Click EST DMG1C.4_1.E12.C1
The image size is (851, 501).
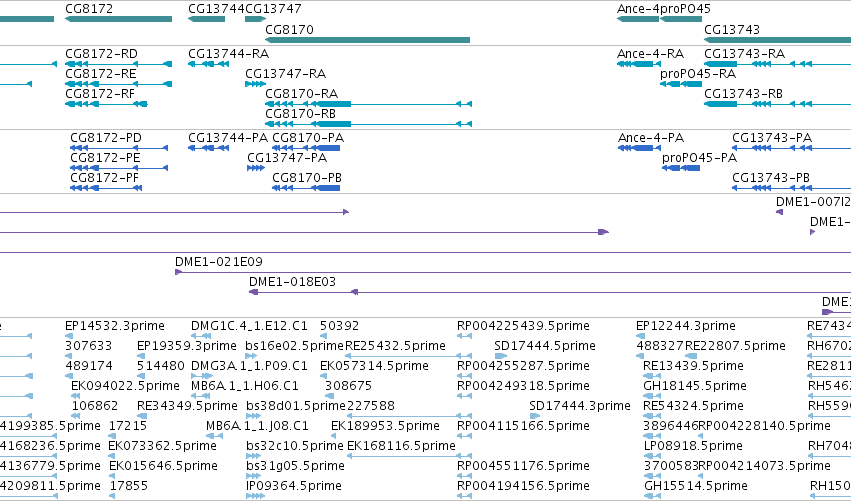tap(249, 326)
